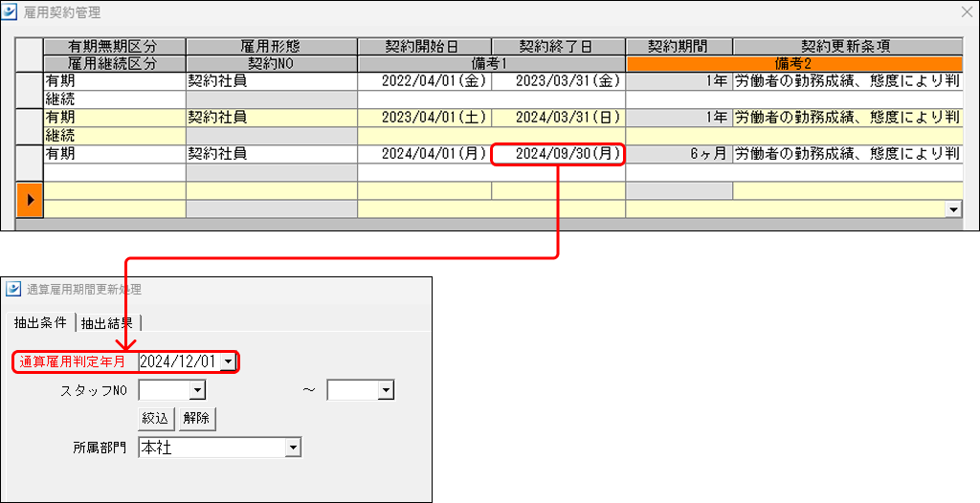Click the 契約NO column header

pyautogui.click(x=271, y=64)
